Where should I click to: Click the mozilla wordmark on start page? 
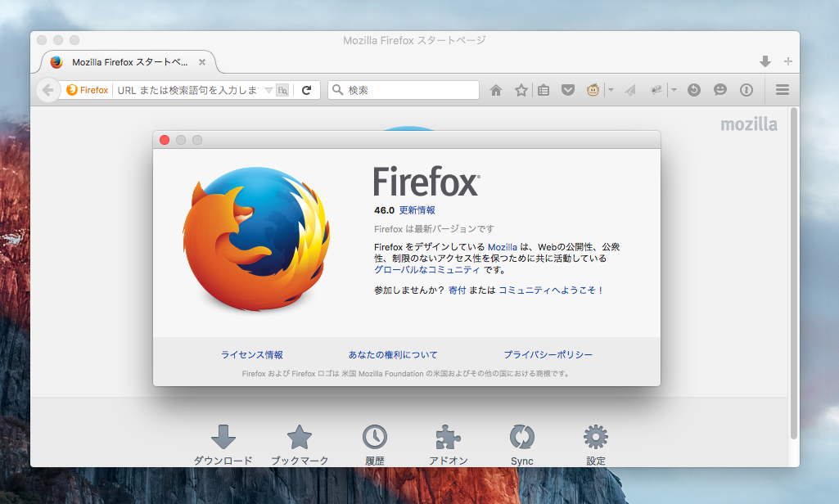[749, 124]
